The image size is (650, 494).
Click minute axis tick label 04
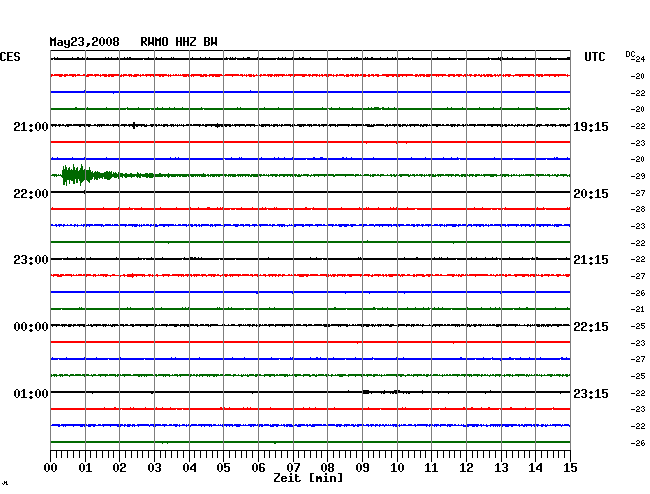189,468
